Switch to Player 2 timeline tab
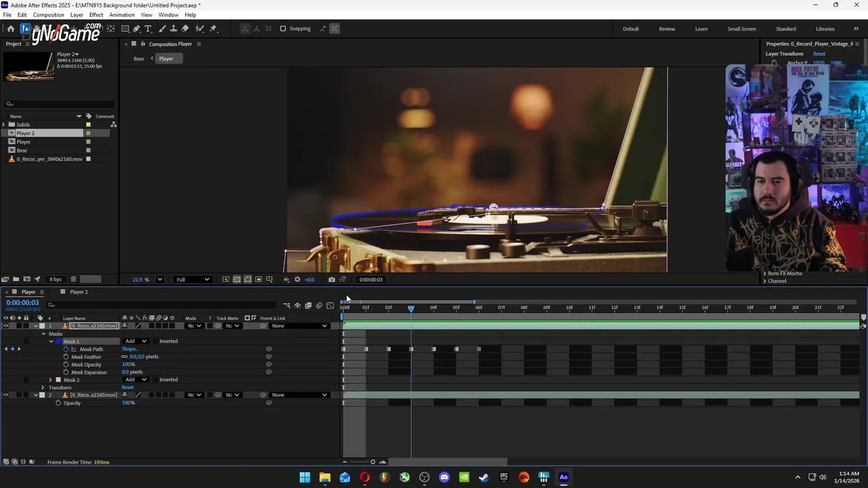Screen dimensions: 868x488 click(79, 292)
